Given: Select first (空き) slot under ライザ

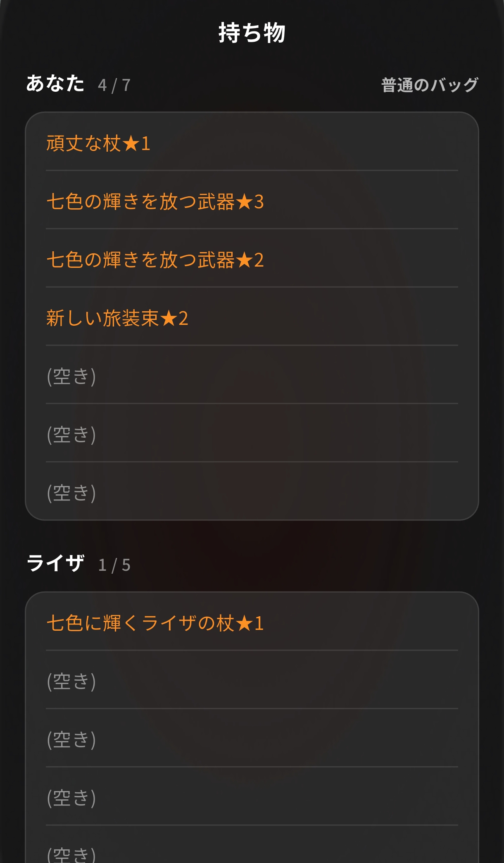Looking at the screenshot, I should click(x=252, y=680).
